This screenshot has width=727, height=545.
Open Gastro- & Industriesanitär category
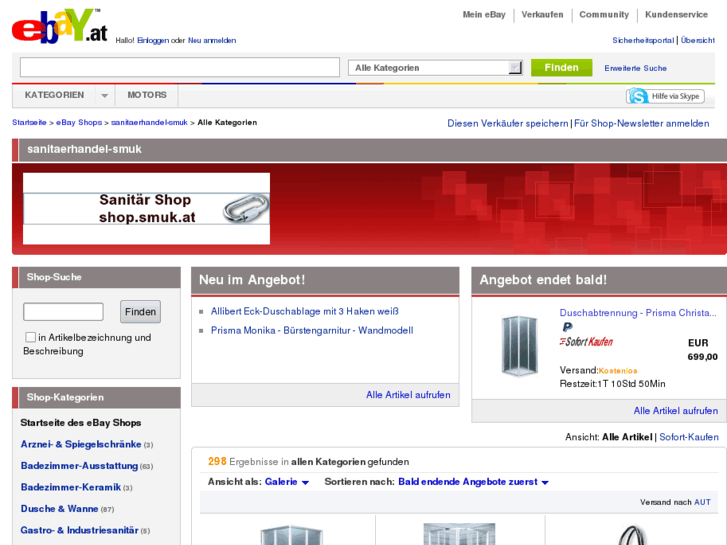[79, 530]
